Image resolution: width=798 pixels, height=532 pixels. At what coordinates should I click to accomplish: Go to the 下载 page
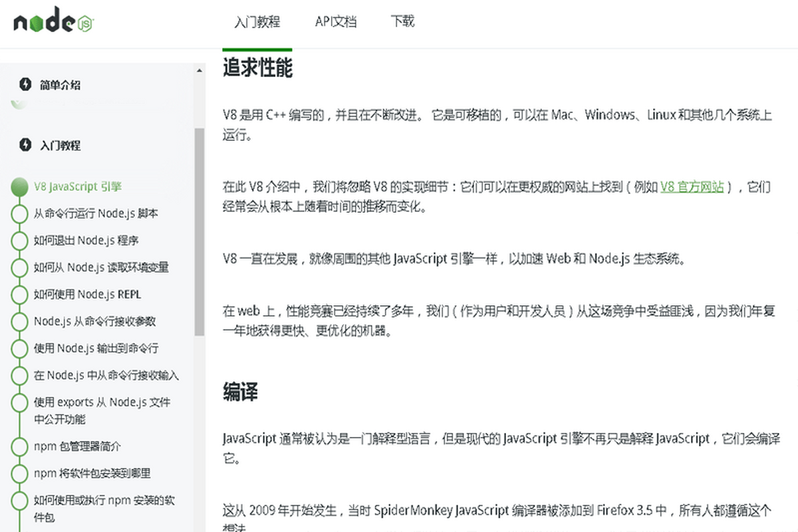[x=402, y=22]
